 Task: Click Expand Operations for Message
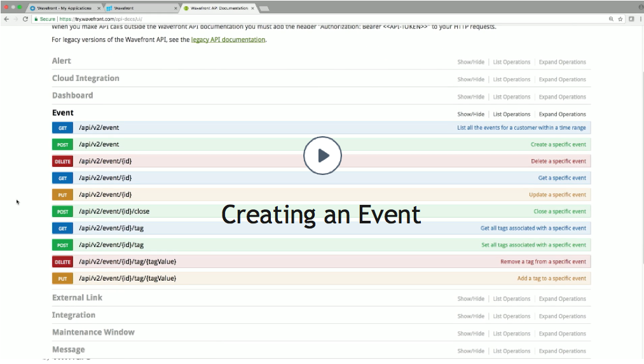click(562, 351)
